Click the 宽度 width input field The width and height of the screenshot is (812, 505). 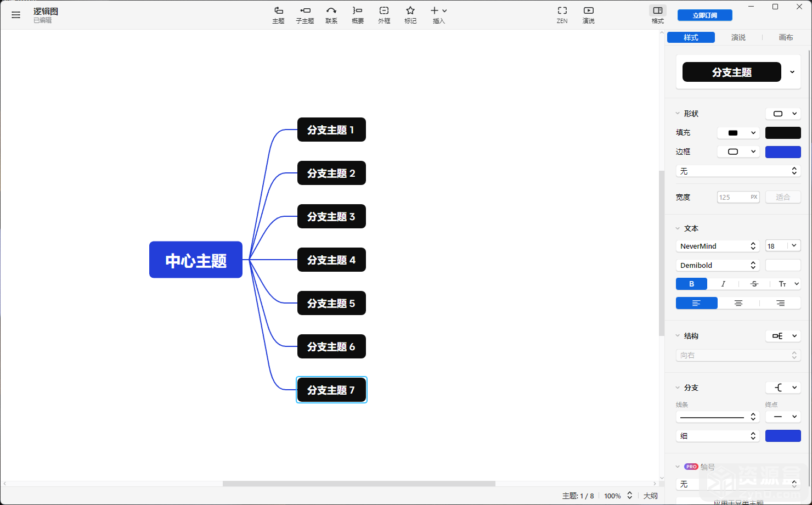(738, 197)
